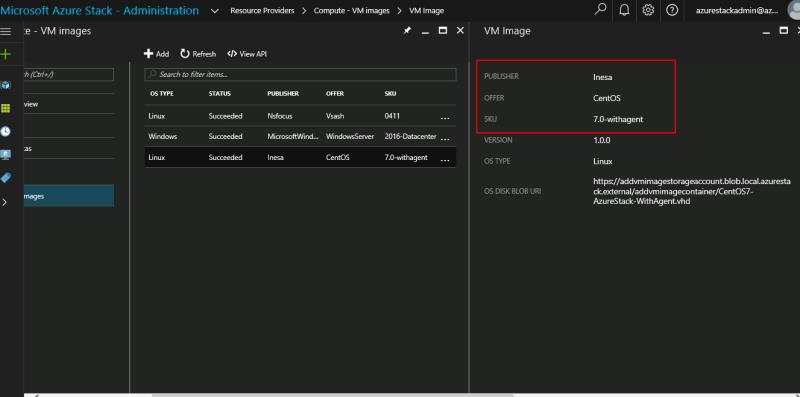The height and width of the screenshot is (397, 800).
Task: Sort by the OS TYPE column header
Action: [162, 94]
